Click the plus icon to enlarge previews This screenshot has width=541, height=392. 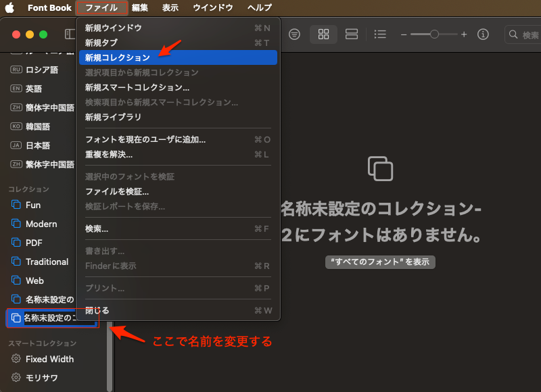pyautogui.click(x=464, y=34)
